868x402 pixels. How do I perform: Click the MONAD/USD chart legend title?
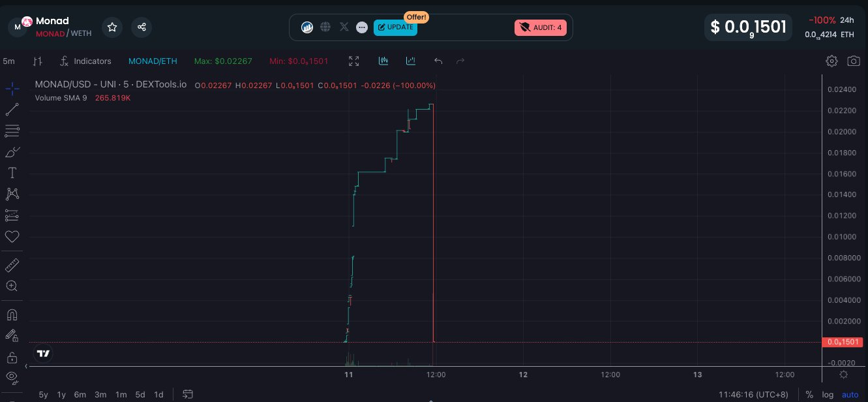(x=111, y=85)
